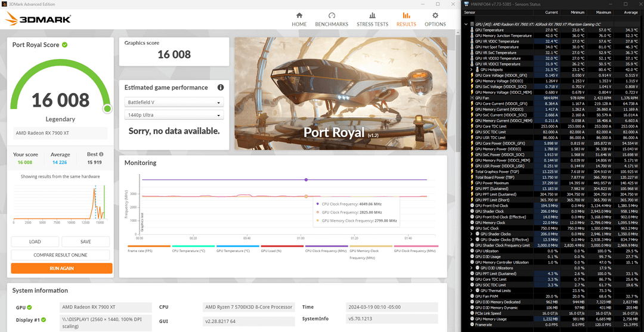This screenshot has width=644, height=332.
Task: Click the AMD Ryzen 7 5700X3D CPU field
Action: 249,307
